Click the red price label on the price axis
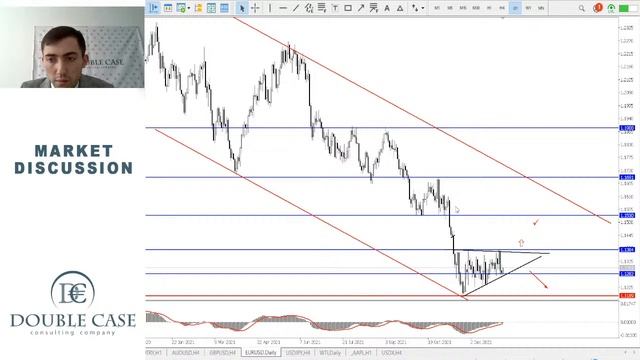This screenshot has height=360, width=640. 627,296
